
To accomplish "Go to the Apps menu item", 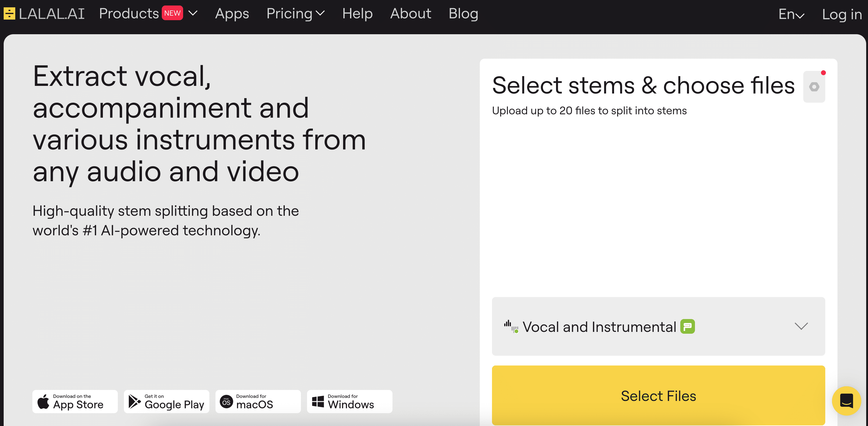I will (x=232, y=13).
